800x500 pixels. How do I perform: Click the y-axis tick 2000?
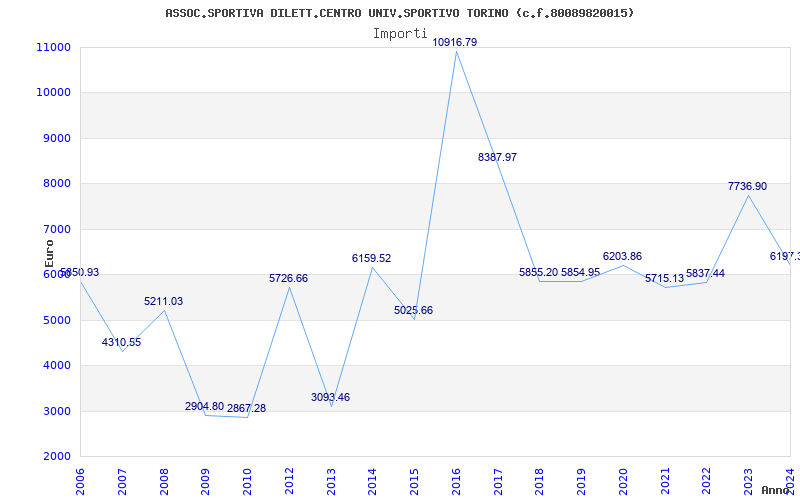56,457
